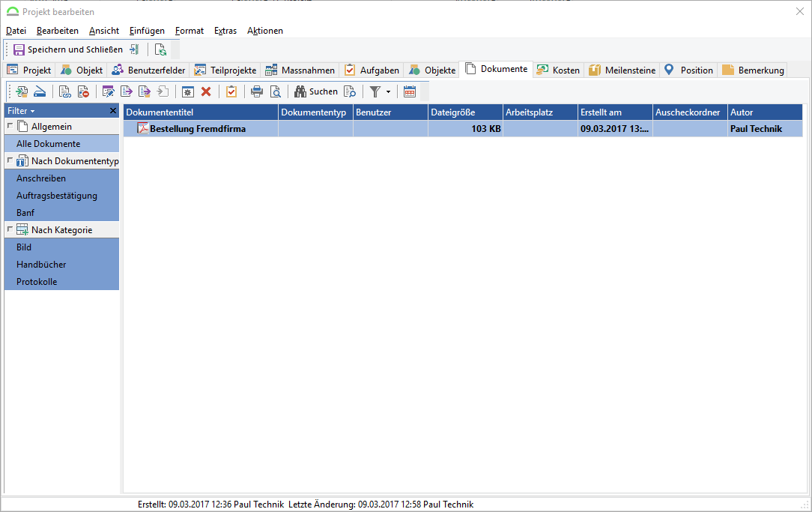The image size is (812, 512).
Task: Click the Suchen binoculars button
Action: tap(316, 91)
